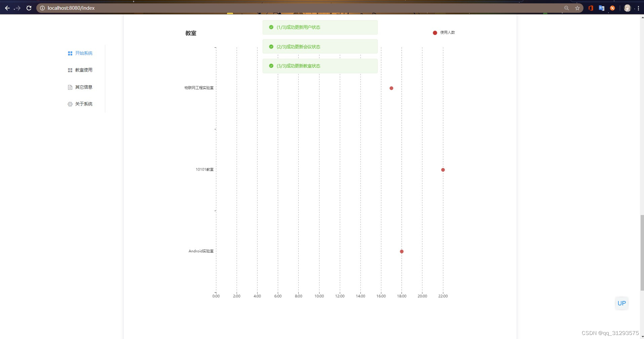
Task: Open the 其它信息 menu item
Action: coord(80,87)
